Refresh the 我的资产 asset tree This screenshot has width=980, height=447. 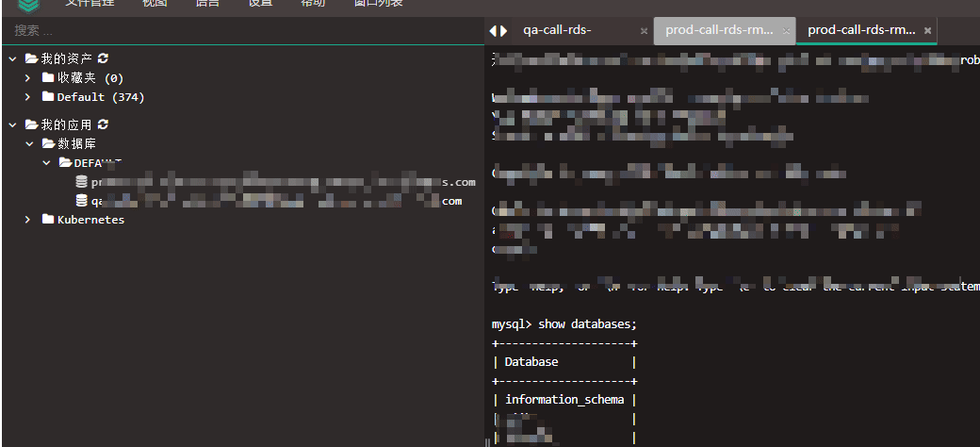point(103,58)
